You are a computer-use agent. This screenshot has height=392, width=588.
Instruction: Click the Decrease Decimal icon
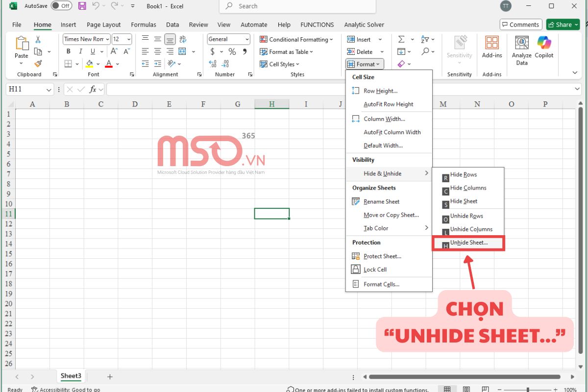[225, 64]
